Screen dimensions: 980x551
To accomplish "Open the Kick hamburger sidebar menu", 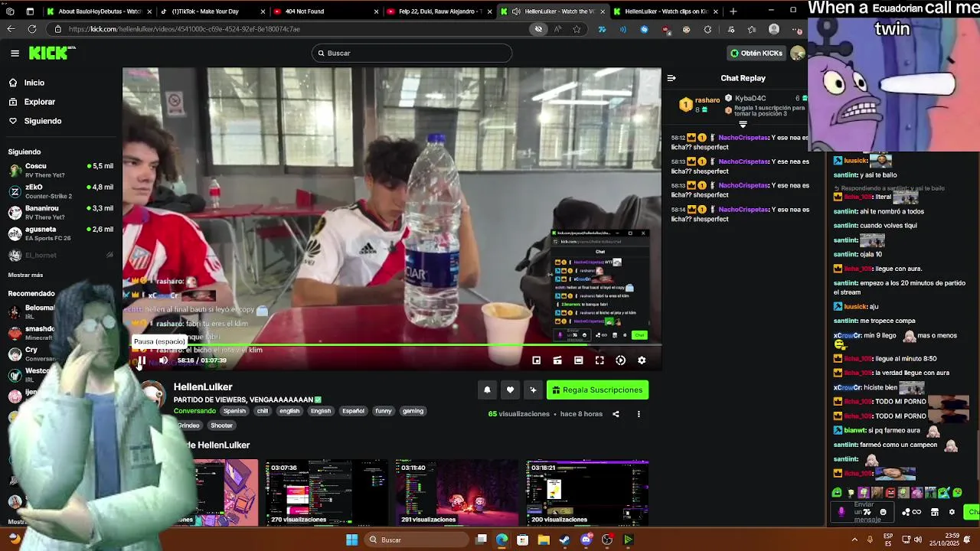I will point(15,53).
